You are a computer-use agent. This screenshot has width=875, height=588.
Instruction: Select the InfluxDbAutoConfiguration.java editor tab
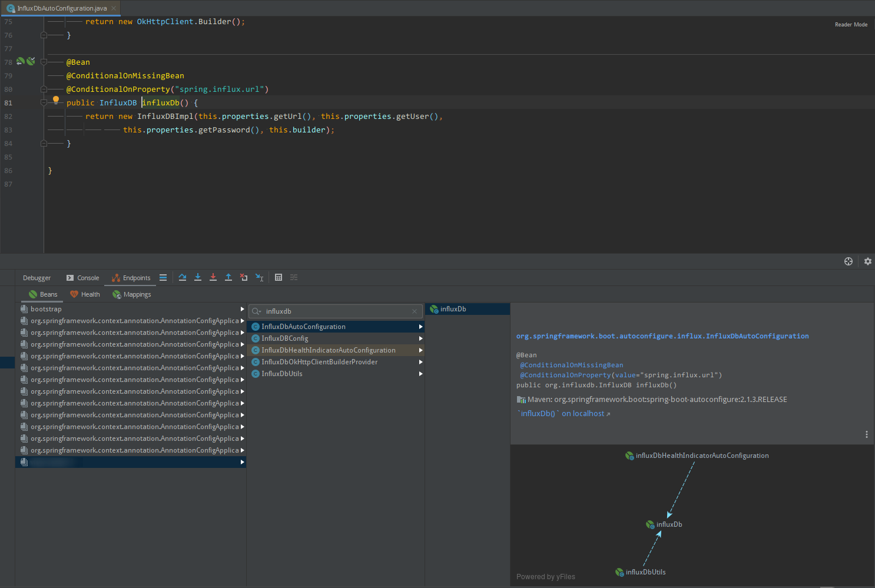pos(61,8)
